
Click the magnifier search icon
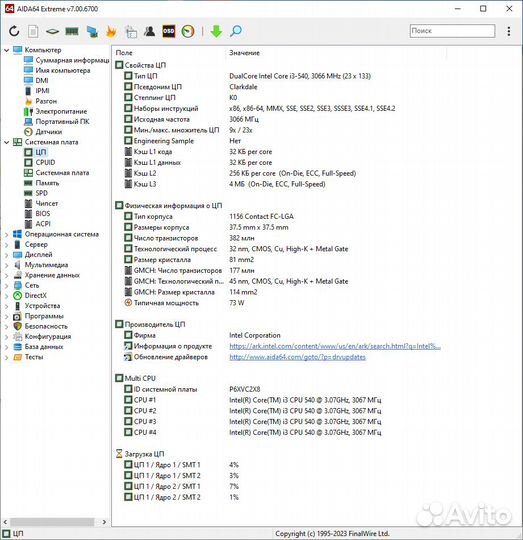point(236,31)
